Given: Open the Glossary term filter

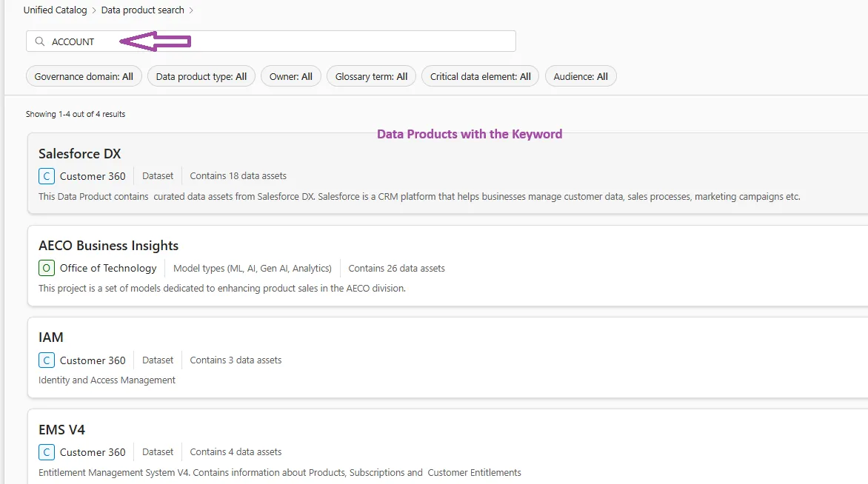Looking at the screenshot, I should pos(371,76).
